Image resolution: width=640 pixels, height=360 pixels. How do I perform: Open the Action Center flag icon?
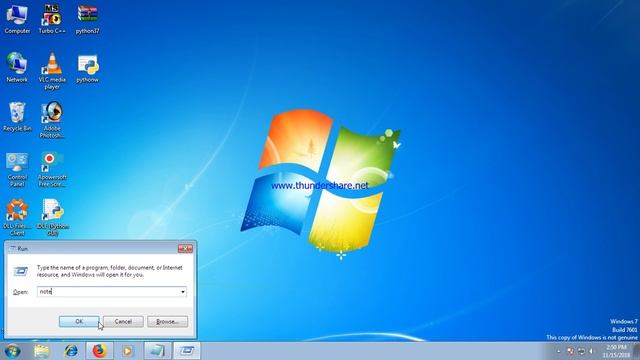(571, 351)
